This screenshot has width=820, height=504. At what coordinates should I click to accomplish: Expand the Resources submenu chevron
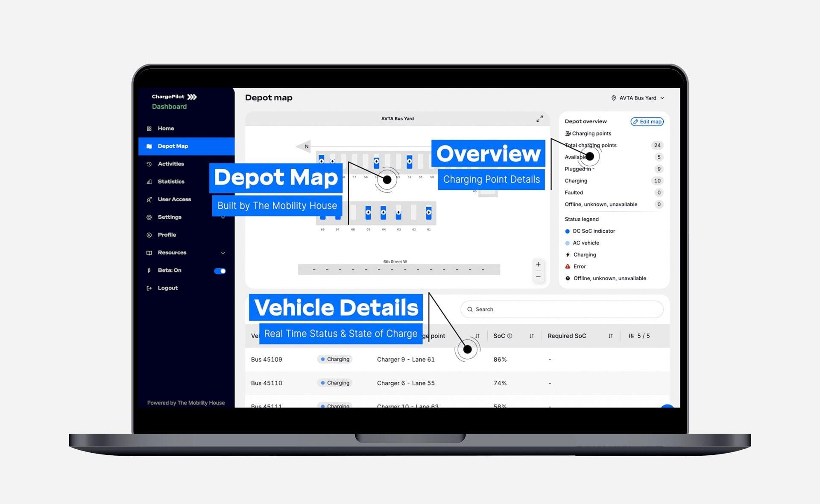[223, 253]
